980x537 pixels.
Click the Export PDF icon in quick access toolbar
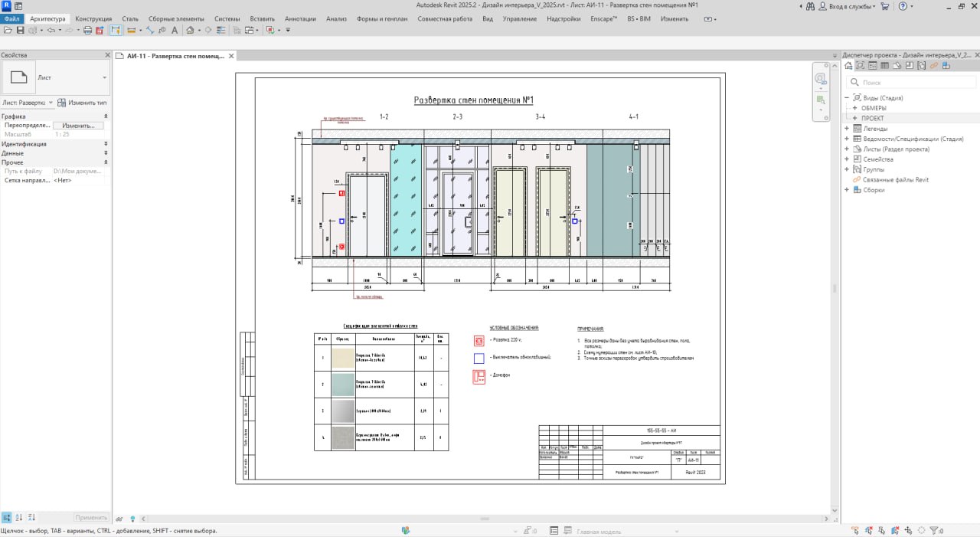(100, 31)
